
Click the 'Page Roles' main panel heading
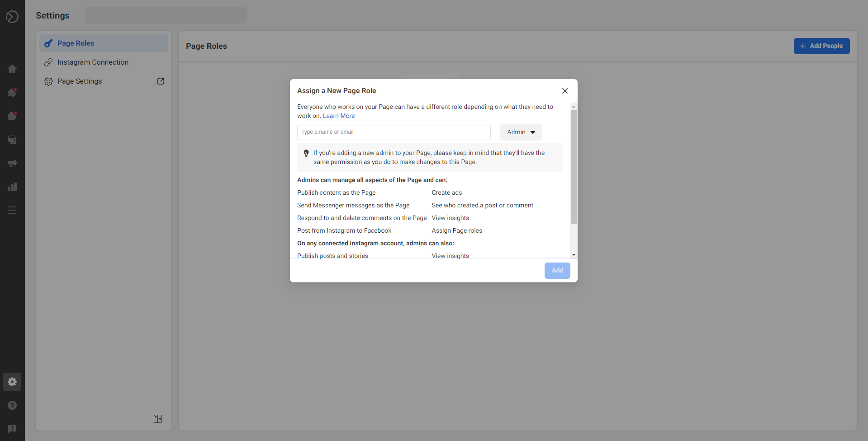tap(206, 46)
